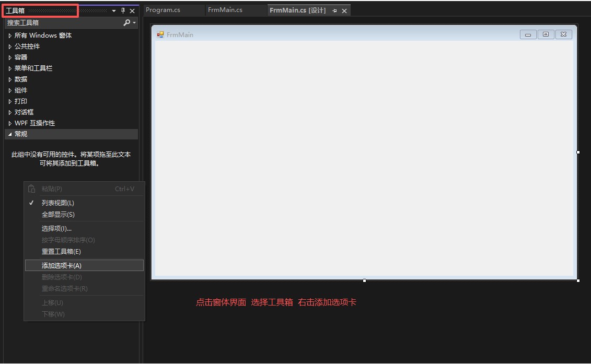Close the toolbox panel
The image size is (591, 364).
tap(132, 11)
